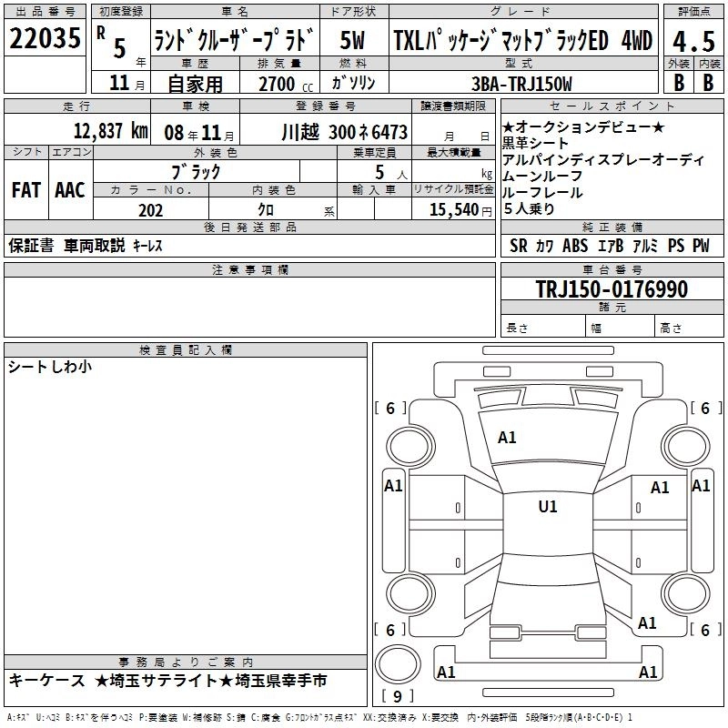Click the inspector note シートしわ小
Image resolution: width=728 pixels, height=728 pixels.
(49, 367)
